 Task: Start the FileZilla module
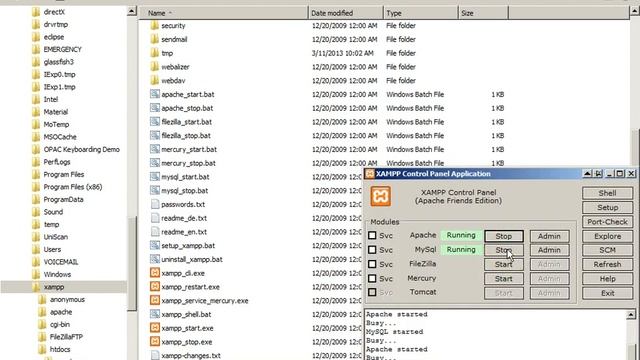click(504, 264)
